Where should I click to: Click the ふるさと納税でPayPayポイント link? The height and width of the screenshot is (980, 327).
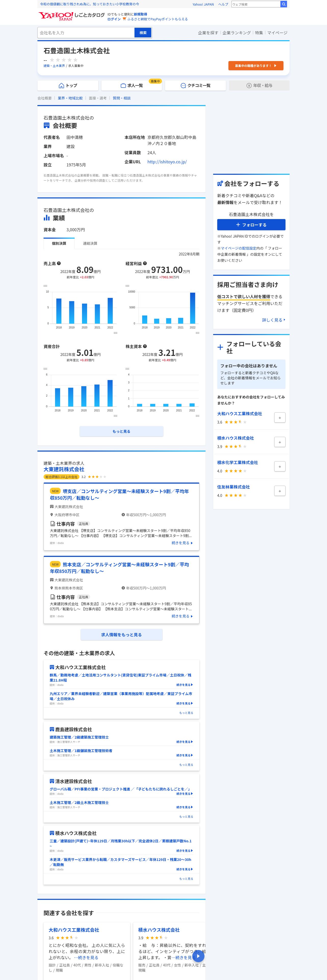pos(158,19)
